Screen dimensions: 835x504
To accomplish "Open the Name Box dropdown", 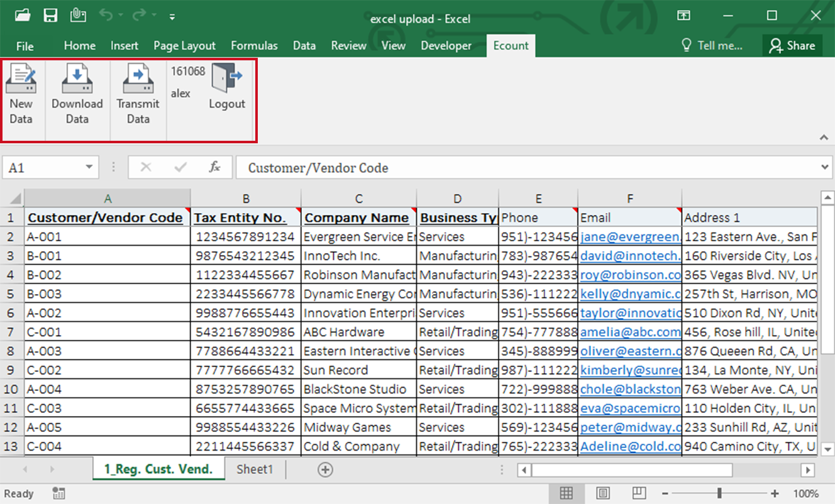I will pyautogui.click(x=89, y=167).
